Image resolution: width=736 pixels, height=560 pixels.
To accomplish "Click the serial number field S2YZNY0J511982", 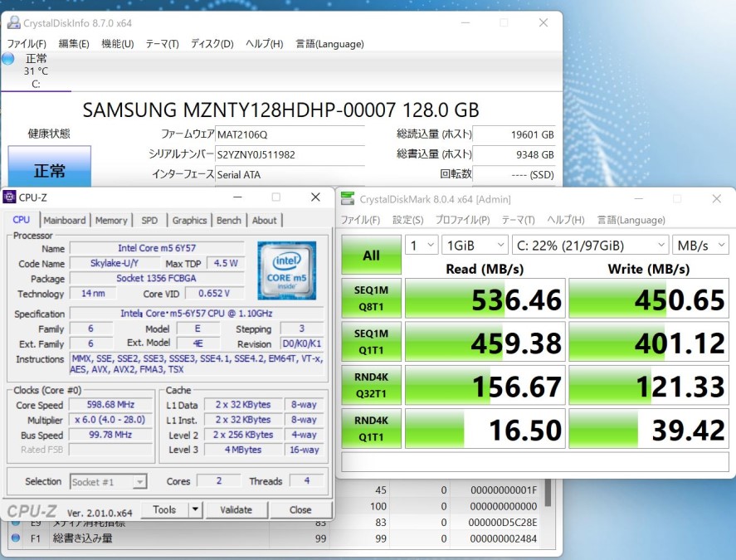I will (x=290, y=154).
